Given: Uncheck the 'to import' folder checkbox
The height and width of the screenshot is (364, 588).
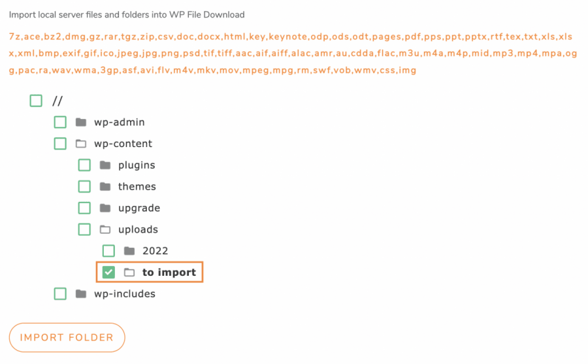Looking at the screenshot, I should pyautogui.click(x=108, y=272).
